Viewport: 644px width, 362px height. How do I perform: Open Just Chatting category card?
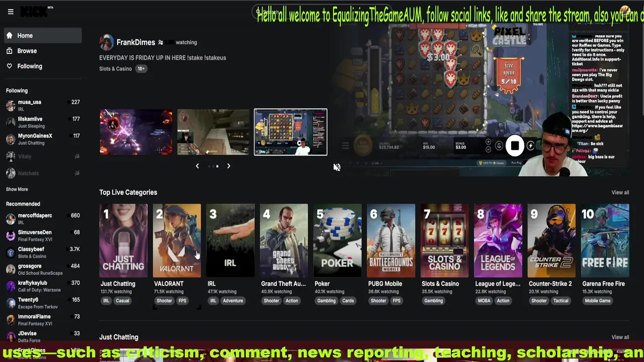tap(123, 240)
